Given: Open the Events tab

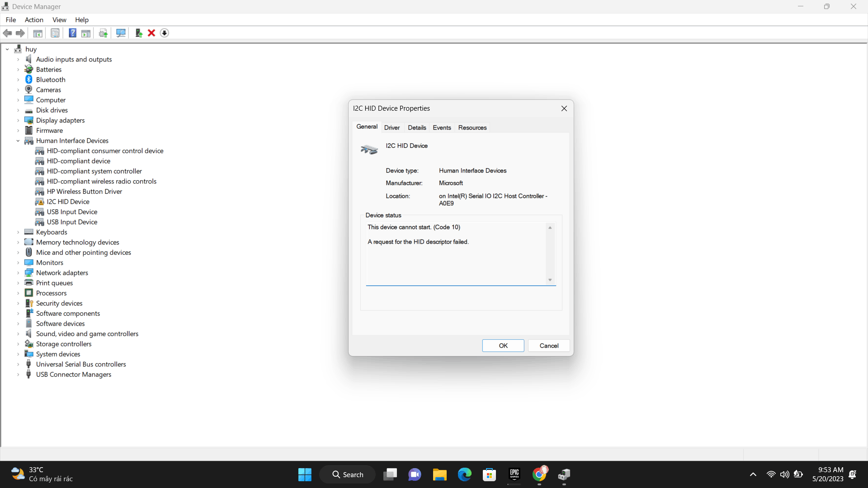Looking at the screenshot, I should click(x=442, y=127).
